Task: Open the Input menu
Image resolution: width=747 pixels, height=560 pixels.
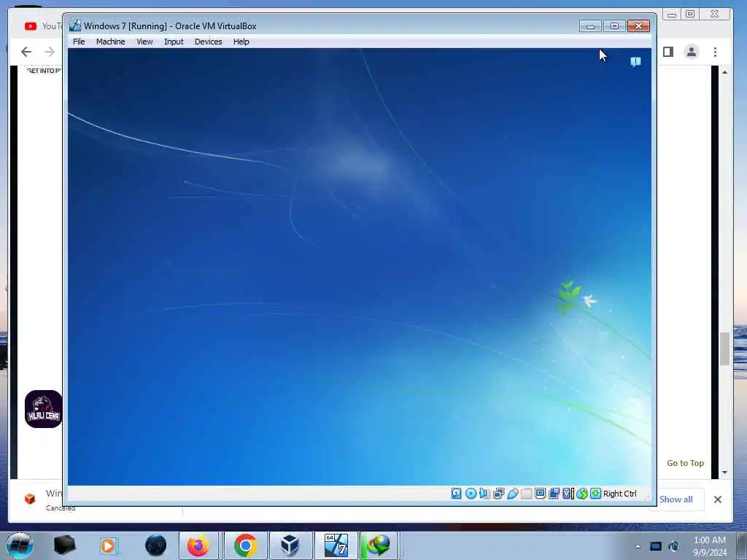Action: coord(174,42)
